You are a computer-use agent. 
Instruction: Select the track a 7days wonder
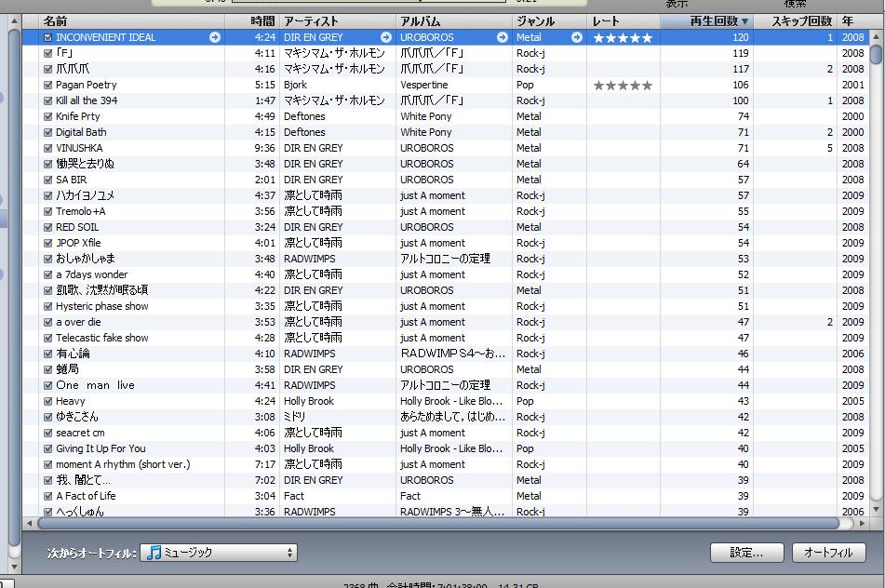pos(92,274)
